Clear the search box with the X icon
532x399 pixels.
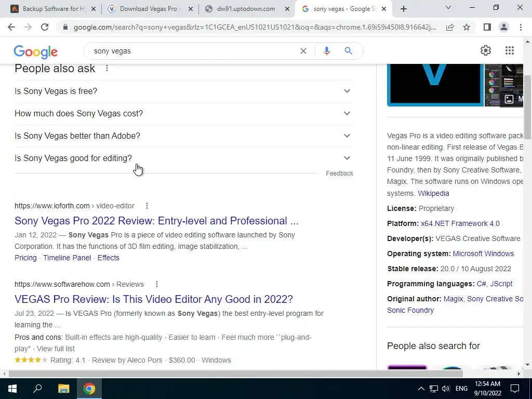click(303, 51)
